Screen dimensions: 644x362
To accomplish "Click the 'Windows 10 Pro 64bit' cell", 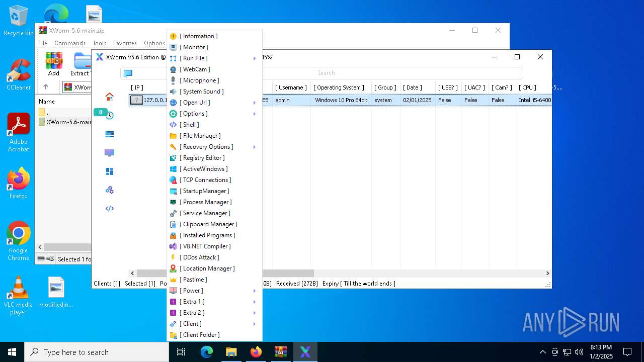I will 341,100.
